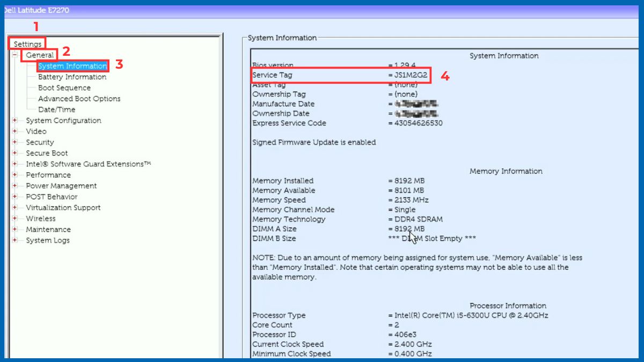Expand the Performance node

tap(15, 175)
